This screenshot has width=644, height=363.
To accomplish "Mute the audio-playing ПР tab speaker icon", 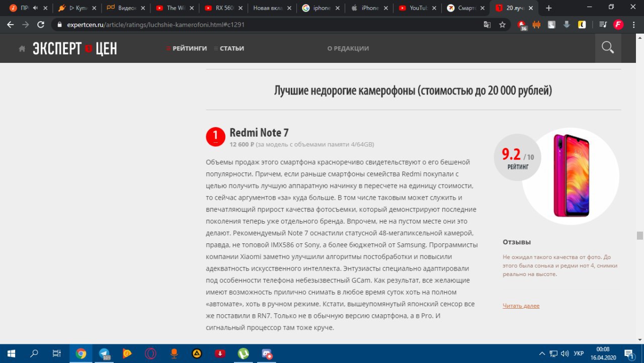I will click(35, 8).
